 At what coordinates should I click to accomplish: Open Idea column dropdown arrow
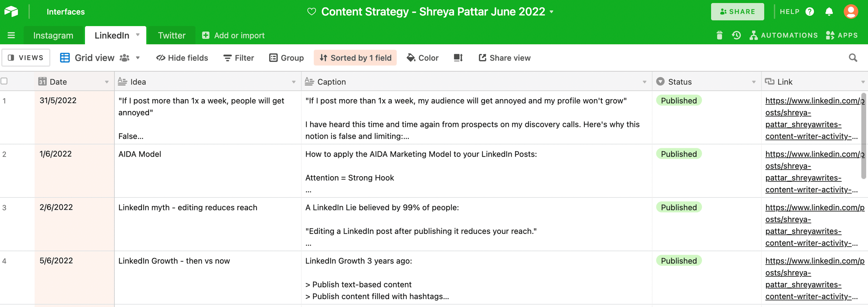click(294, 82)
